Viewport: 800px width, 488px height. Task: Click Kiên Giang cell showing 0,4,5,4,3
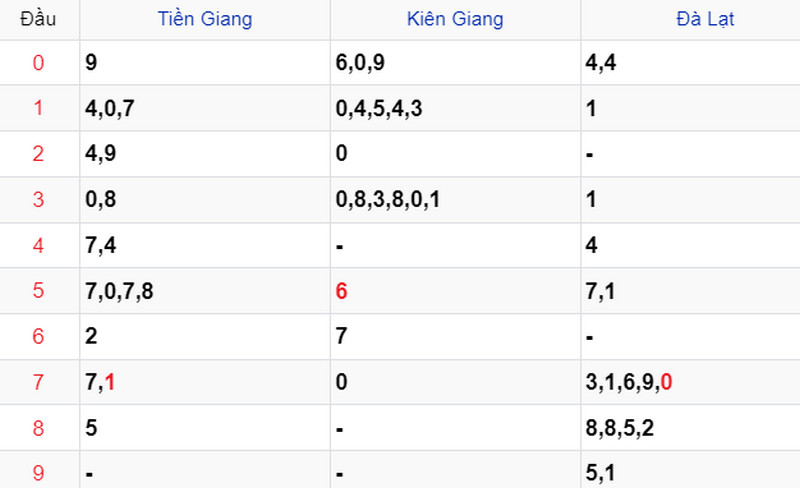pyautogui.click(x=456, y=108)
